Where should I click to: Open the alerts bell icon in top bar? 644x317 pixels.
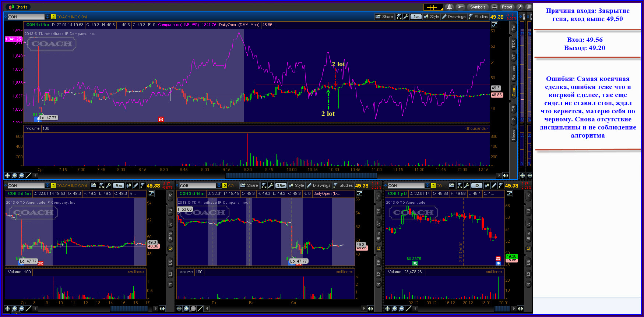coord(450,7)
